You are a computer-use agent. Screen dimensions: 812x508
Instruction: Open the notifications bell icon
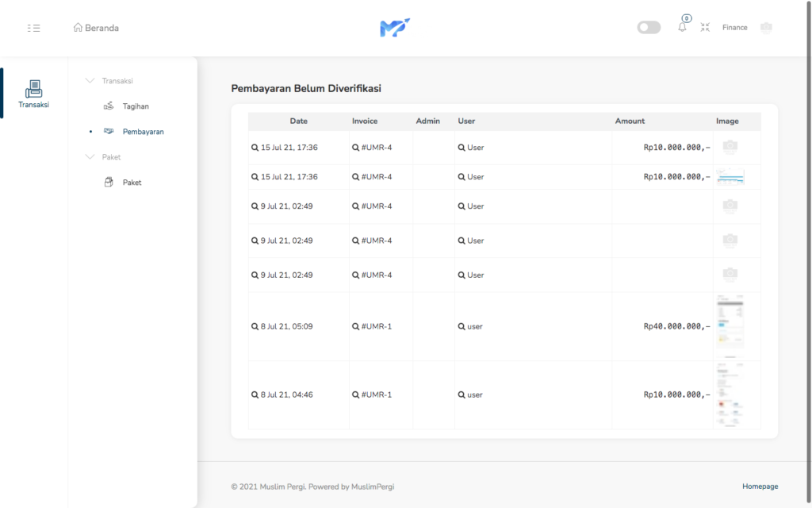click(x=682, y=28)
